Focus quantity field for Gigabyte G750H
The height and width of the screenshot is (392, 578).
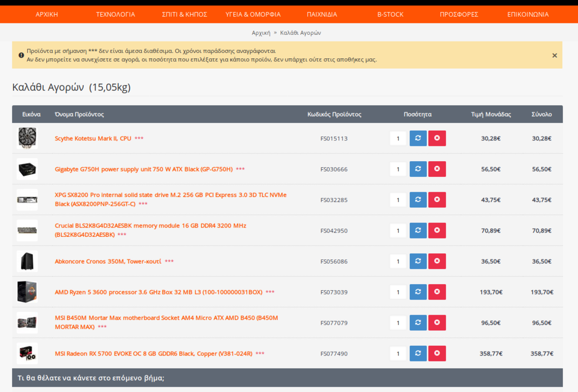(398, 169)
